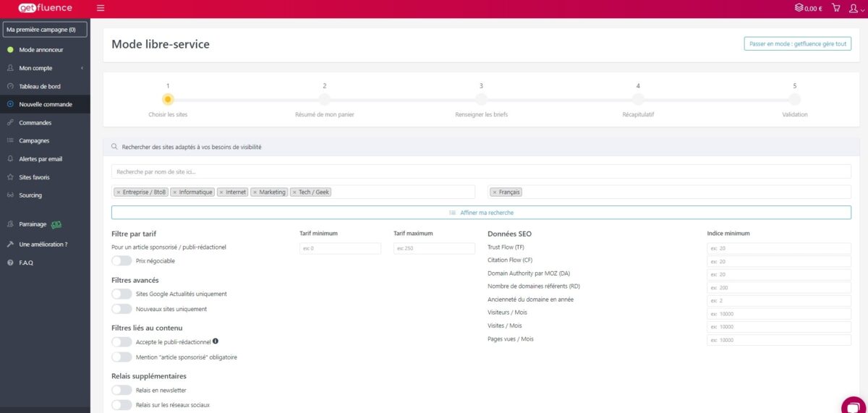The height and width of the screenshot is (413, 868).
Task: Open Sites favoris from the sidebar
Action: 34,177
